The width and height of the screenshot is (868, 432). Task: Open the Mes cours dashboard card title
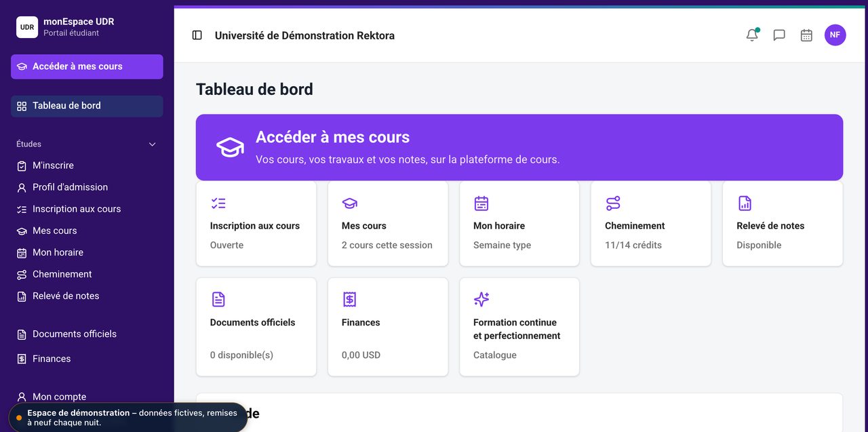[364, 226]
